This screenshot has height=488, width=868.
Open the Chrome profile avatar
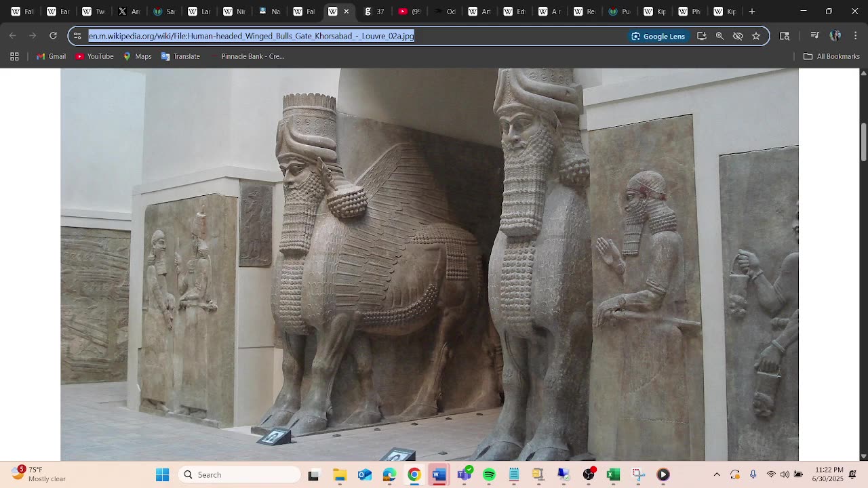pos(835,36)
